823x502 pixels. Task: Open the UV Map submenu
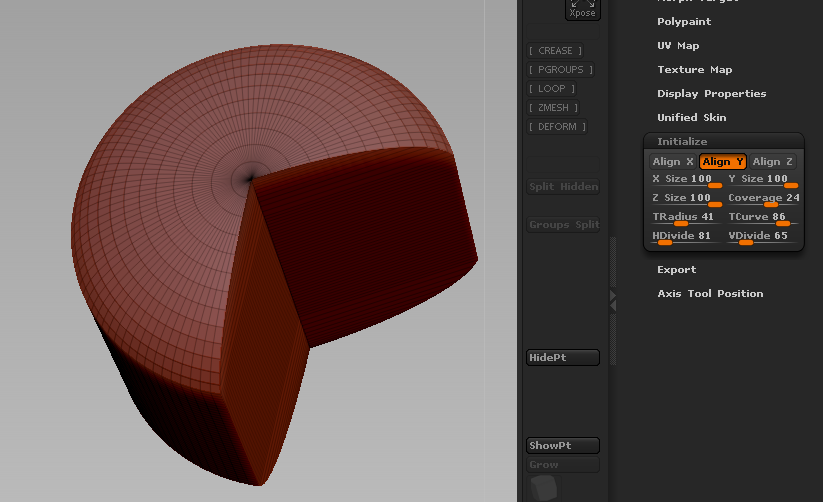pyautogui.click(x=678, y=46)
